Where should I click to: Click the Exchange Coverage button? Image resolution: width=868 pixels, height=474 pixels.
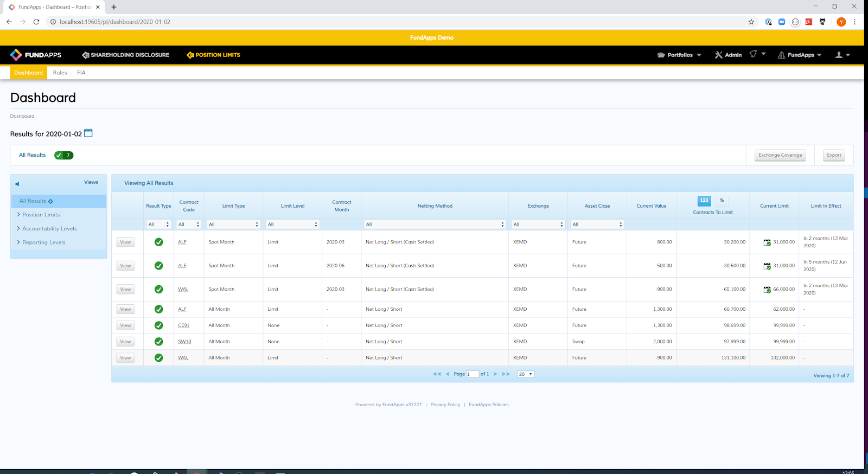tap(780, 155)
